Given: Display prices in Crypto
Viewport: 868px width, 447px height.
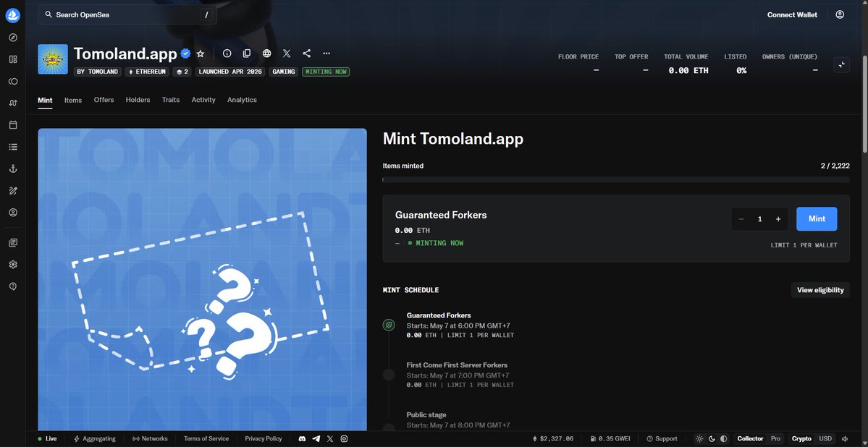Looking at the screenshot, I should coord(801,439).
